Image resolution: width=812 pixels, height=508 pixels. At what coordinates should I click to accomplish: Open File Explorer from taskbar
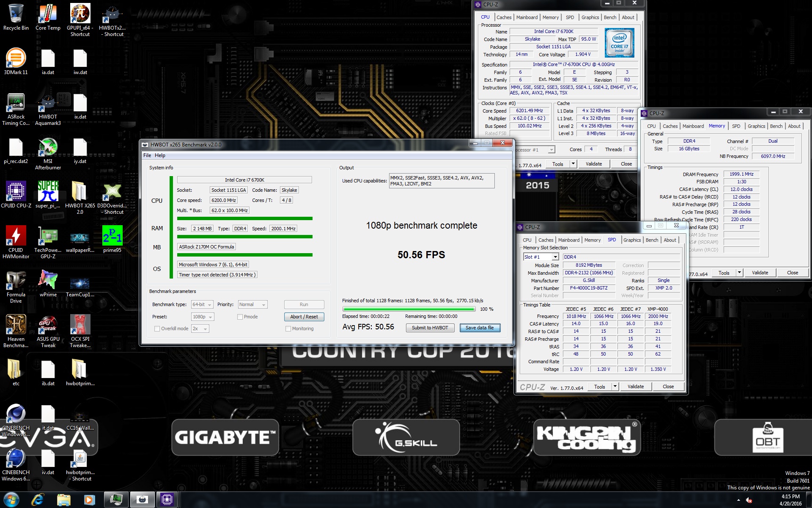coord(63,500)
